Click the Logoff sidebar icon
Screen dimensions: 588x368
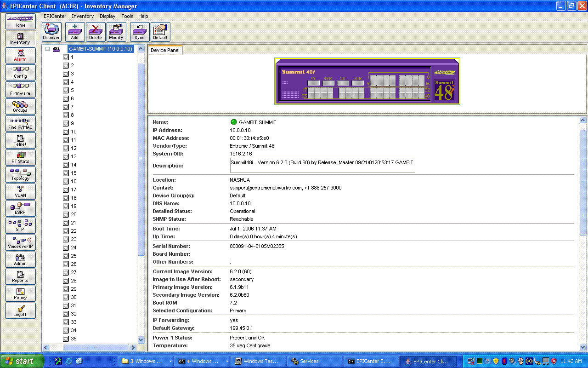[20, 310]
